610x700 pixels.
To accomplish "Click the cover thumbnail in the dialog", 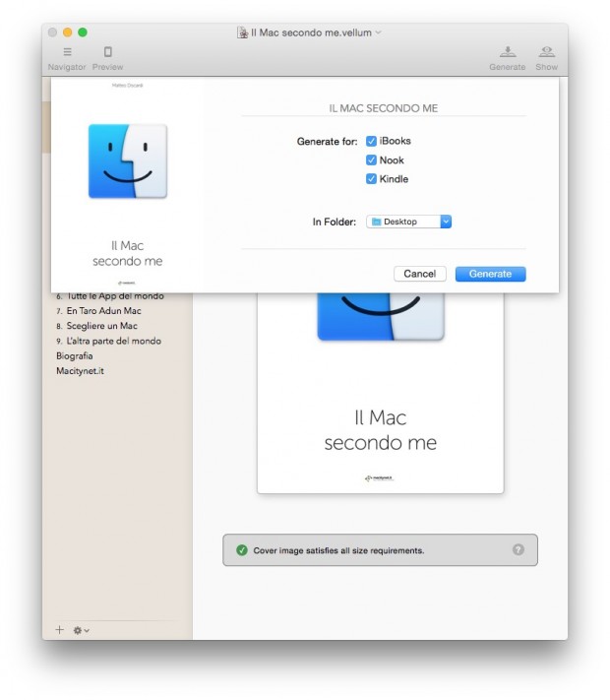I will (x=127, y=183).
